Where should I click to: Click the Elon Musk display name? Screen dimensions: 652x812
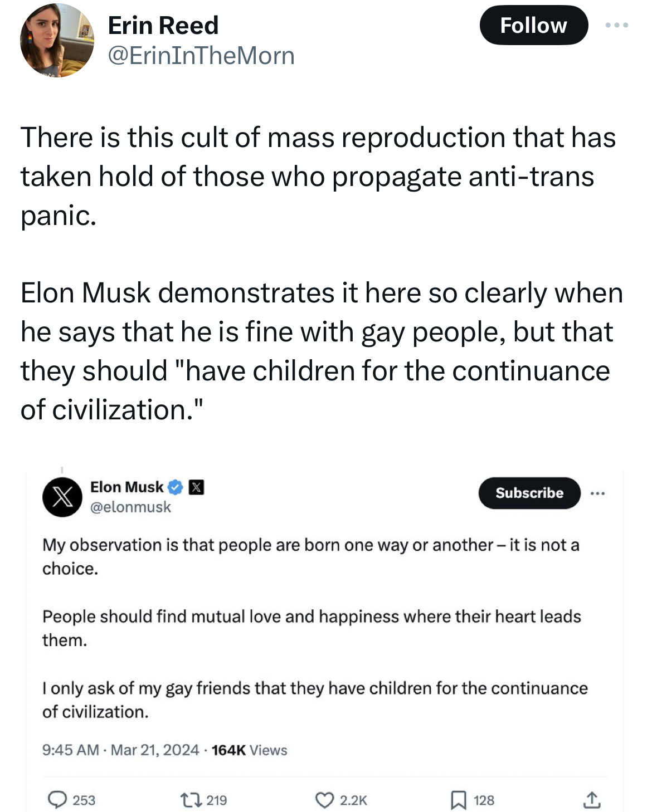point(126,487)
